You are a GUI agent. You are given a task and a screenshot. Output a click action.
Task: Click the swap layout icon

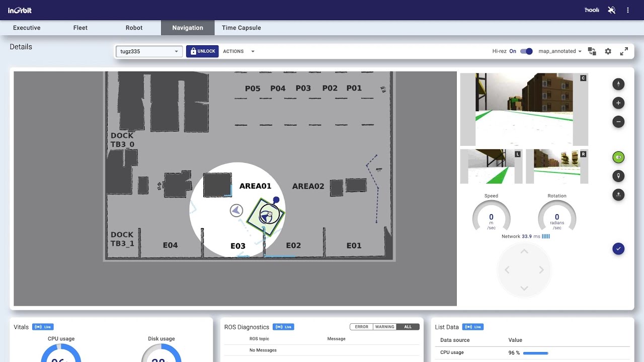(592, 51)
